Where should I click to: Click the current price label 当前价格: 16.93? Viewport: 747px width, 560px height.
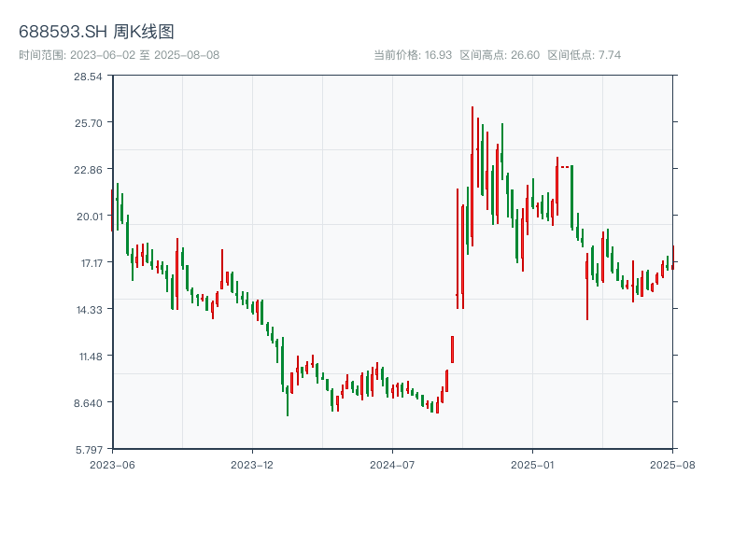tap(413, 55)
